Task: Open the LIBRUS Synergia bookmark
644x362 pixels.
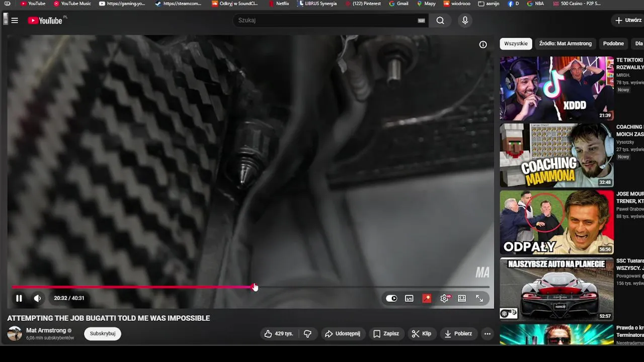Action: (317, 4)
